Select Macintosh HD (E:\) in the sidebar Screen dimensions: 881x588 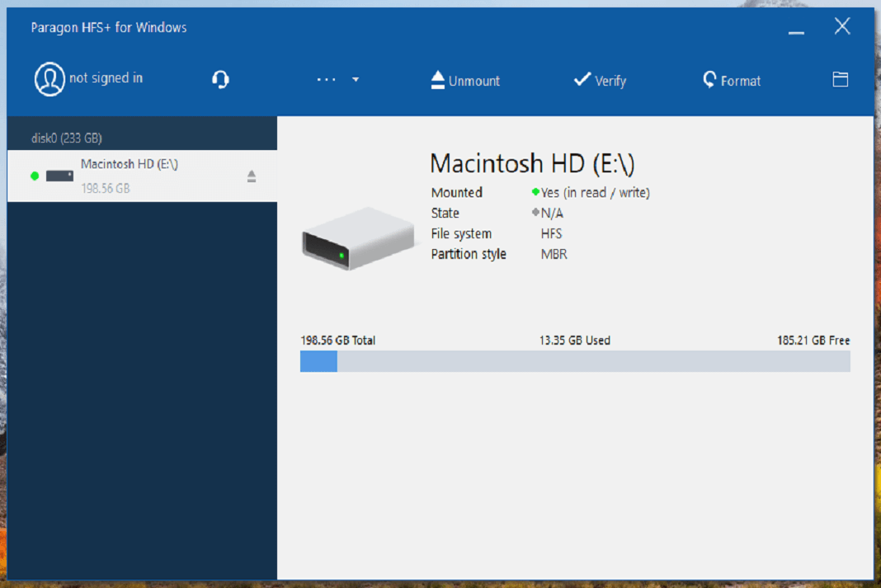[x=142, y=176]
